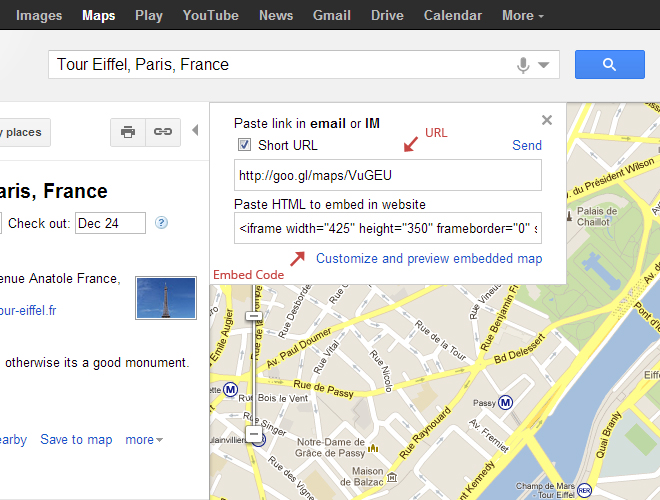Image resolution: width=660 pixels, height=500 pixels.
Task: Click the places button
Action: click(x=24, y=132)
